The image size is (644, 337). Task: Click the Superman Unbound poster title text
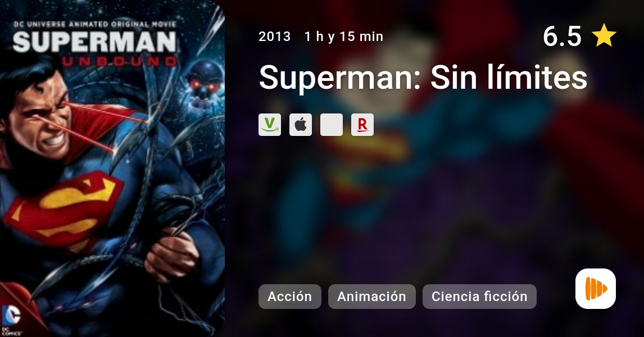[x=96, y=49]
